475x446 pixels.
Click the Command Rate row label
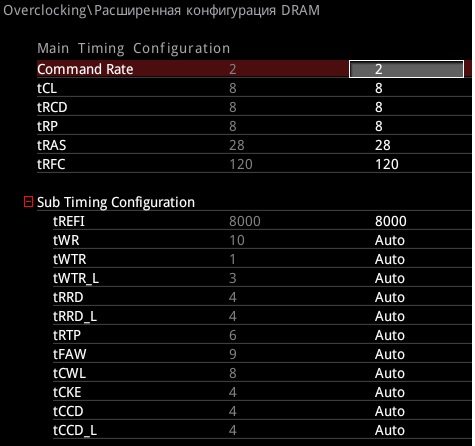(x=85, y=69)
